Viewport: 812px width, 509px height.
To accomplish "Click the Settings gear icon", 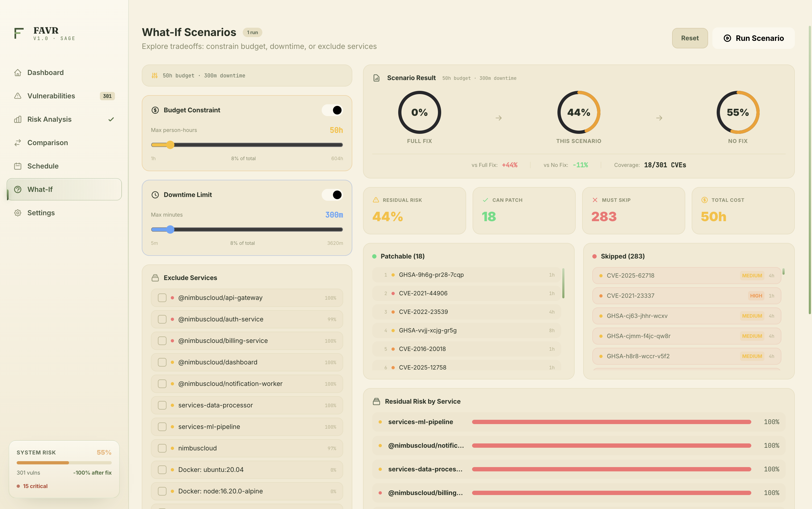I will point(18,213).
